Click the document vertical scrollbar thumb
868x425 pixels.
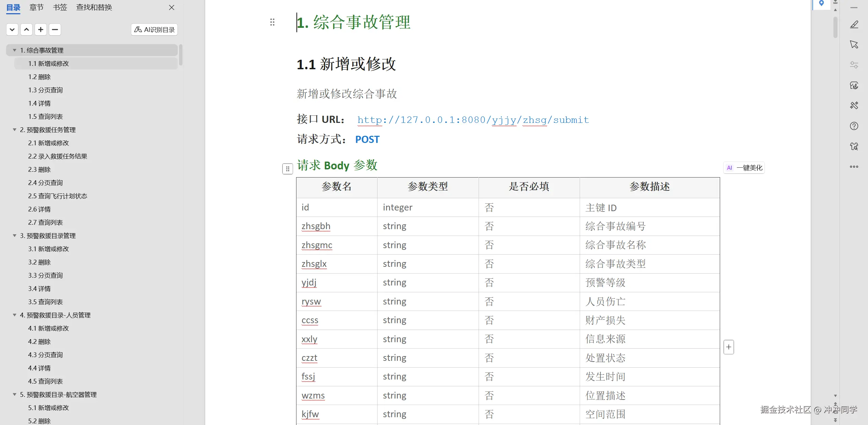(835, 27)
